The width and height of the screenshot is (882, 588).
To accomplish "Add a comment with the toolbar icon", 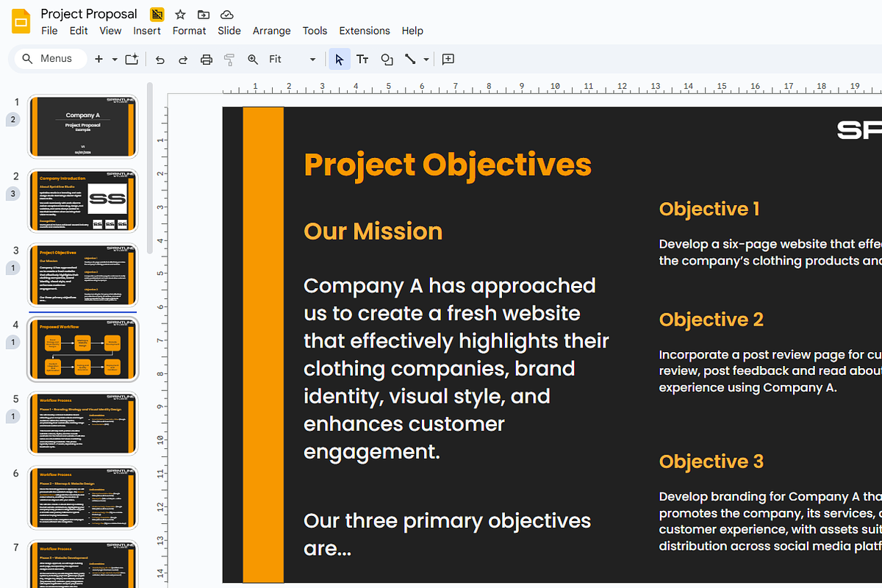I will click(x=448, y=60).
